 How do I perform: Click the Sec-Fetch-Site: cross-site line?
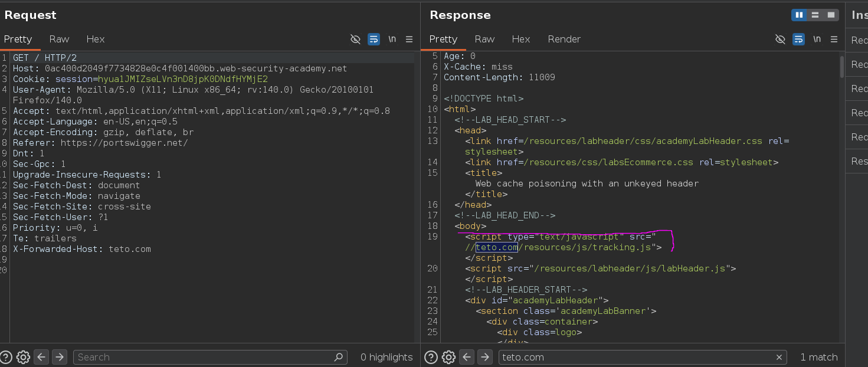coord(82,207)
